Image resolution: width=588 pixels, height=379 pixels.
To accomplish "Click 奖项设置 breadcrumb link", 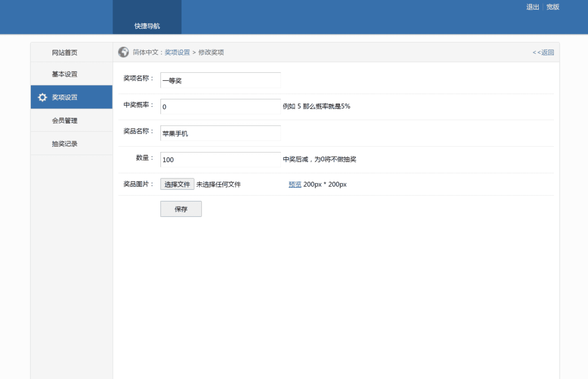I will tap(177, 52).
